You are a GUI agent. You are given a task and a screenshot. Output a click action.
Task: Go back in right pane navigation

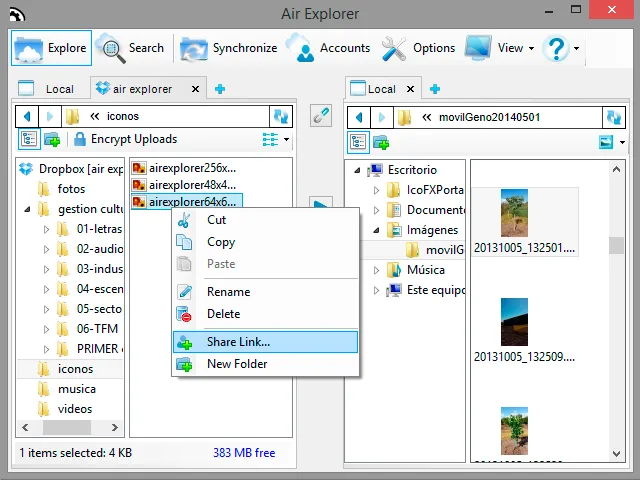point(359,118)
